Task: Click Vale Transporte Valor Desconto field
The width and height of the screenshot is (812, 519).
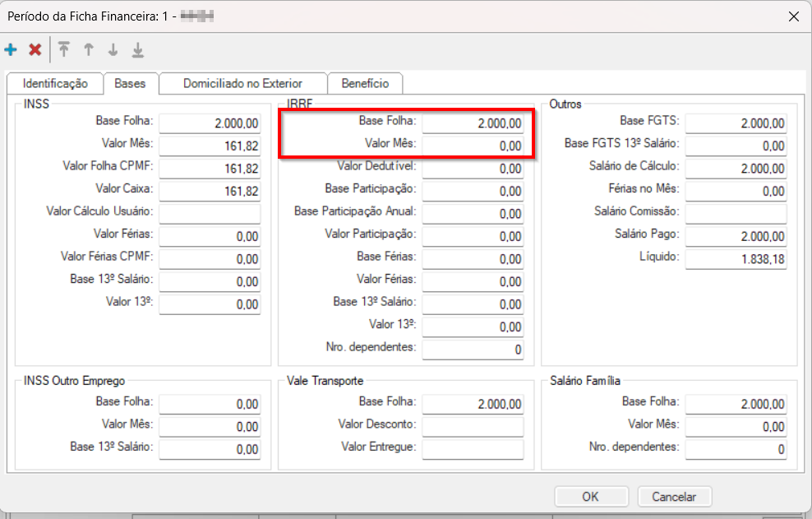Action: (x=473, y=427)
